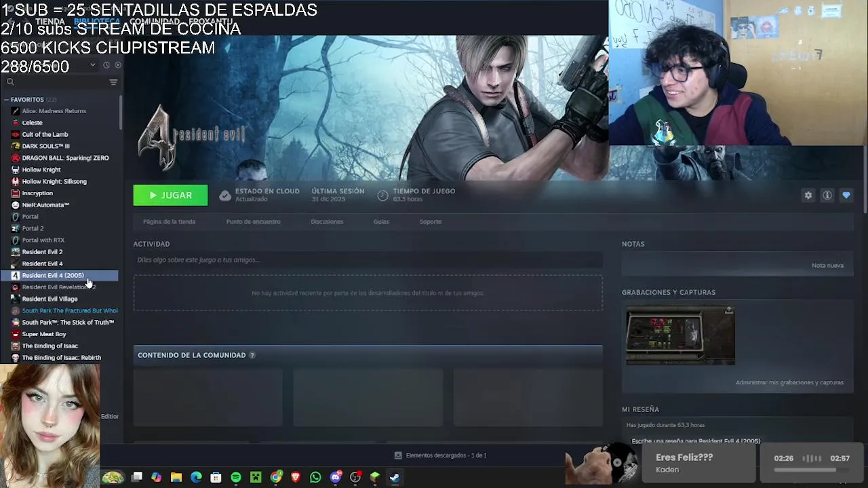This screenshot has height=488, width=868.
Task: Open WhatsApp from the taskbar
Action: [x=315, y=477]
